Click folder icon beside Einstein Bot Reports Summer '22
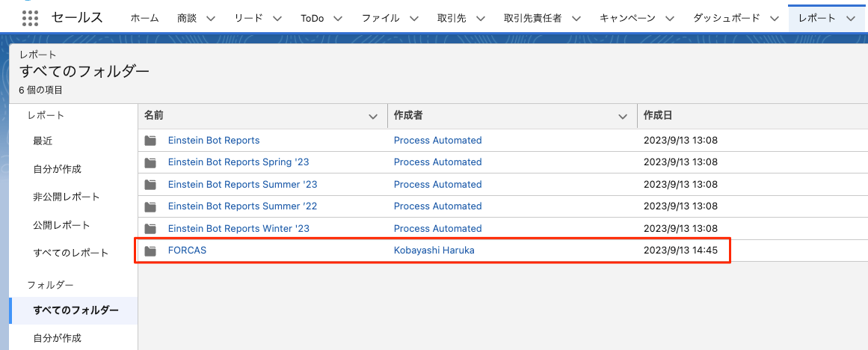This screenshot has height=350, width=868. coord(151,206)
